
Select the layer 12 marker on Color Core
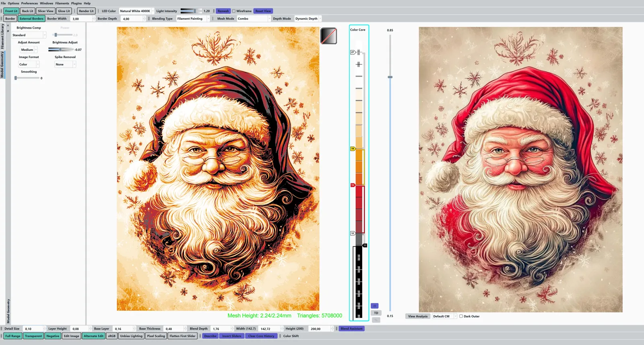click(353, 233)
